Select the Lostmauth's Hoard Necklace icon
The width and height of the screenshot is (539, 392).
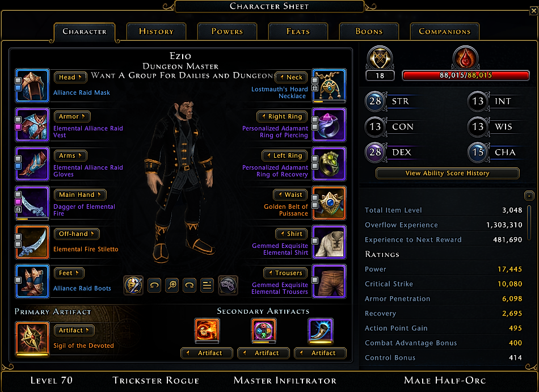click(329, 86)
